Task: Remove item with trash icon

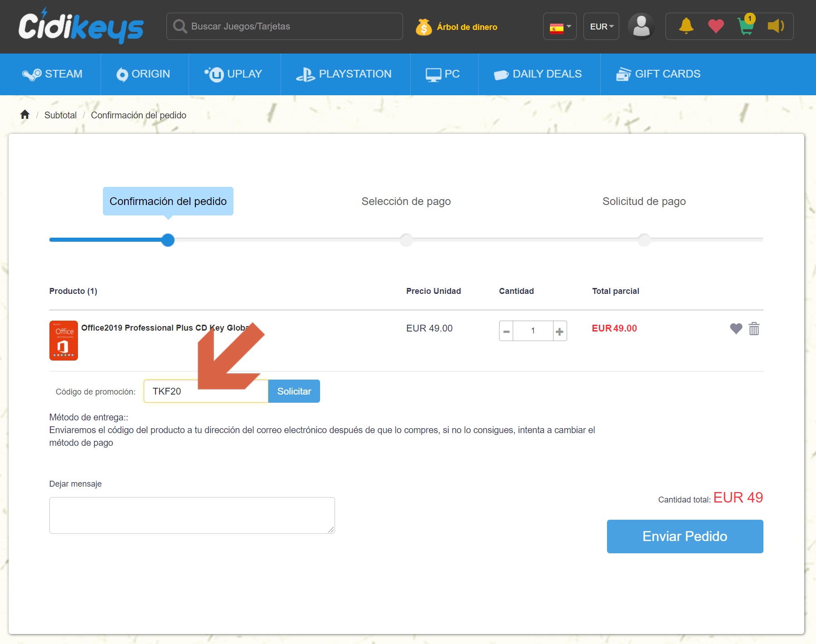Action: click(x=754, y=328)
